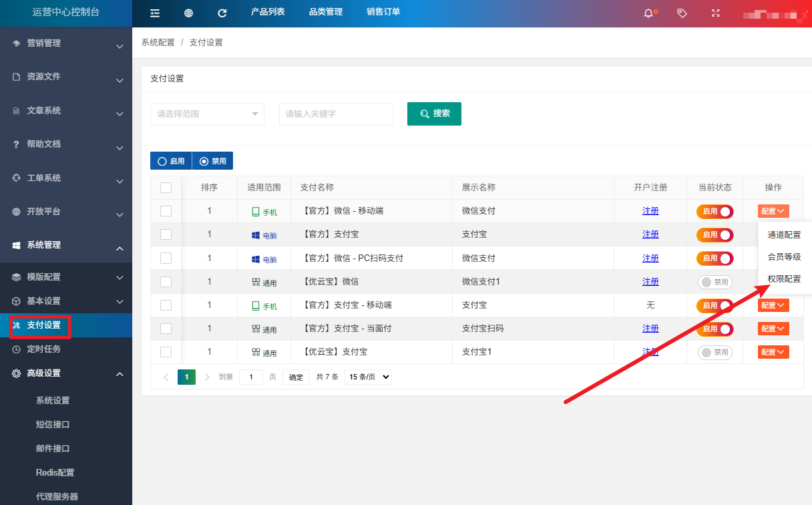Choose 会员等级 from the dropdown menu

click(784, 257)
